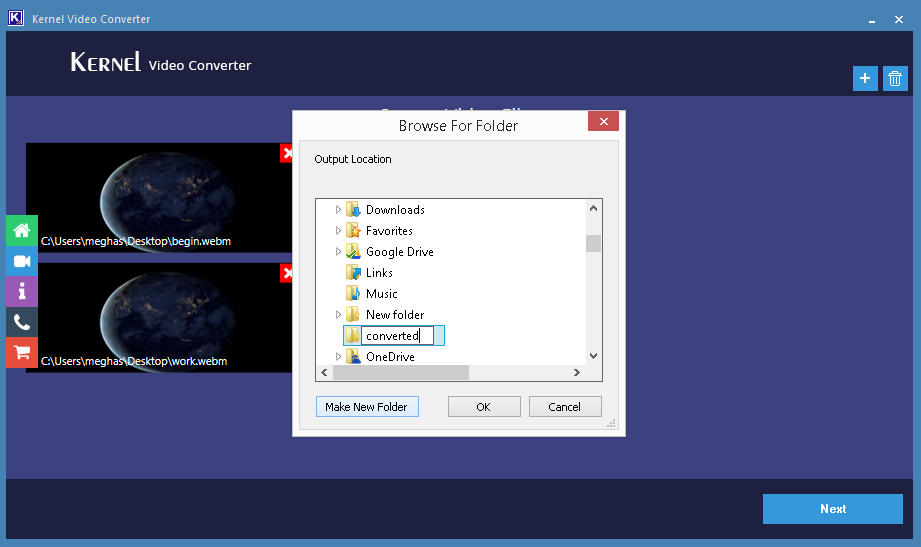
Task: Select the Music tree label
Action: [x=382, y=294]
